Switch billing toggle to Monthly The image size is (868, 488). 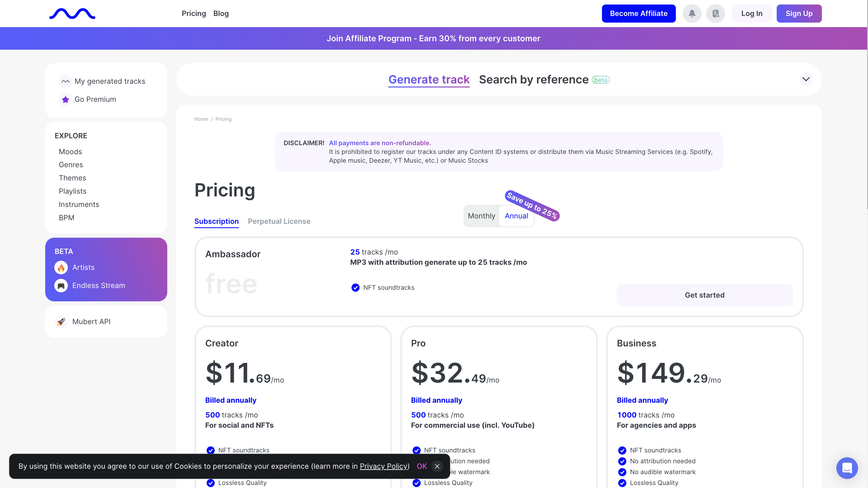tap(481, 216)
